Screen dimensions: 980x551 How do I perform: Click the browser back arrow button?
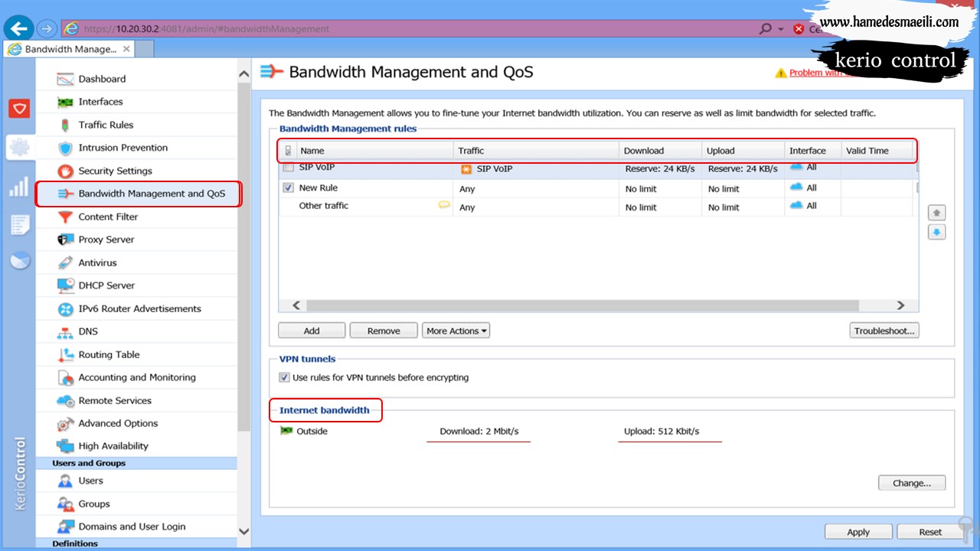coord(18,29)
